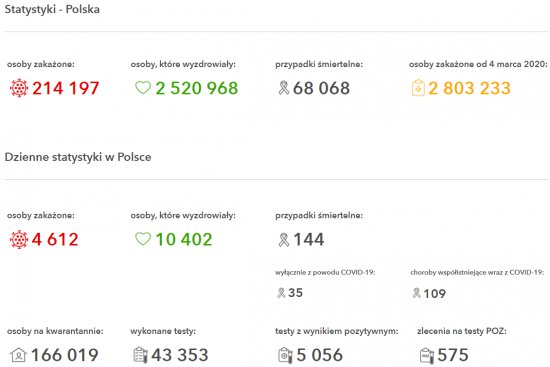Click the quarantine house icon beside 166 019
550x367 pixels.
point(18,355)
